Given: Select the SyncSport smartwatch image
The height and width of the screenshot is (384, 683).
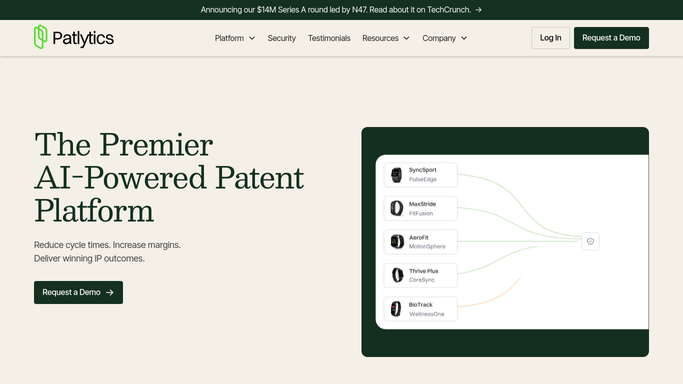Looking at the screenshot, I should [396, 175].
